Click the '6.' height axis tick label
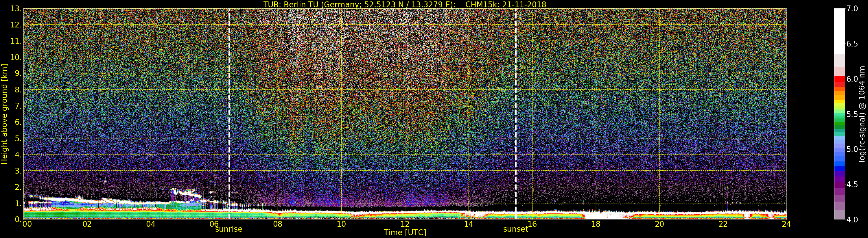 pyautogui.click(x=18, y=122)
